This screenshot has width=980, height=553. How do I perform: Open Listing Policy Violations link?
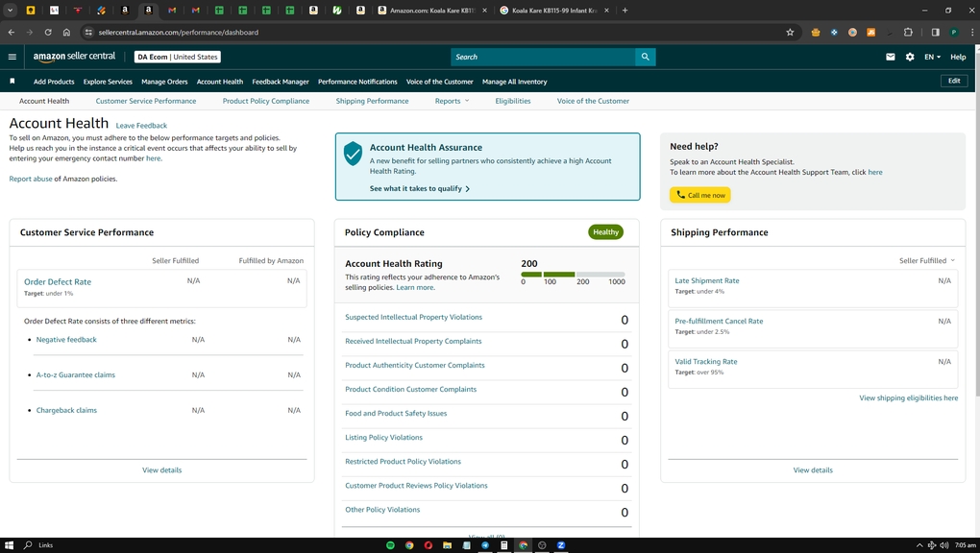(383, 438)
